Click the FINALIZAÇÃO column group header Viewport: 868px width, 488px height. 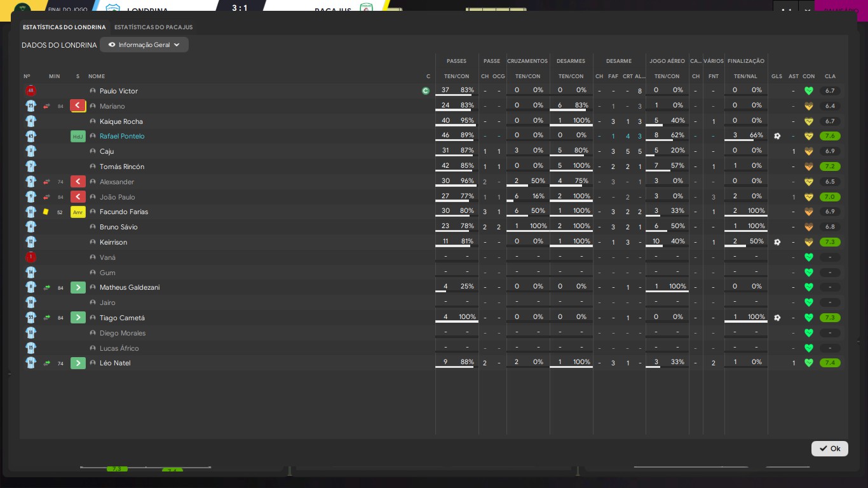point(746,61)
